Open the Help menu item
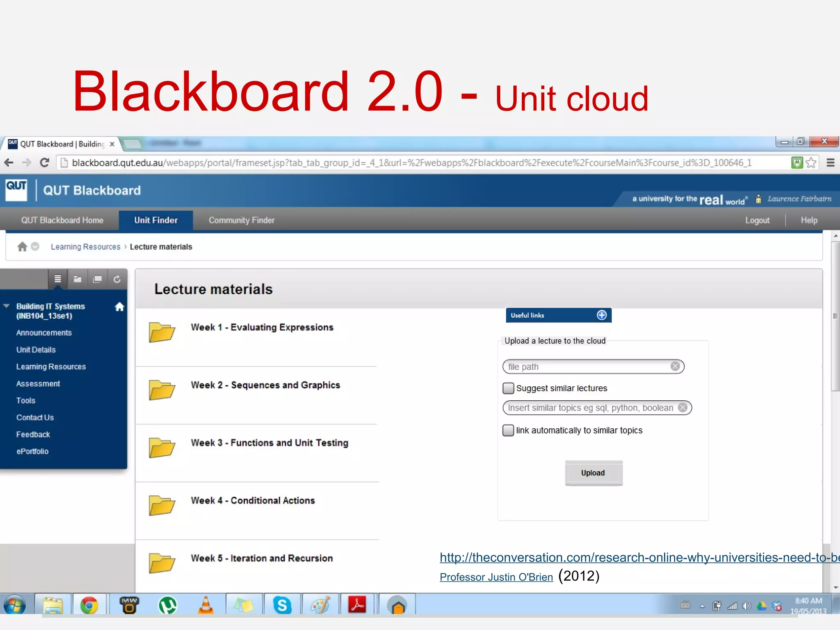This screenshot has height=630, width=840. [x=809, y=220]
